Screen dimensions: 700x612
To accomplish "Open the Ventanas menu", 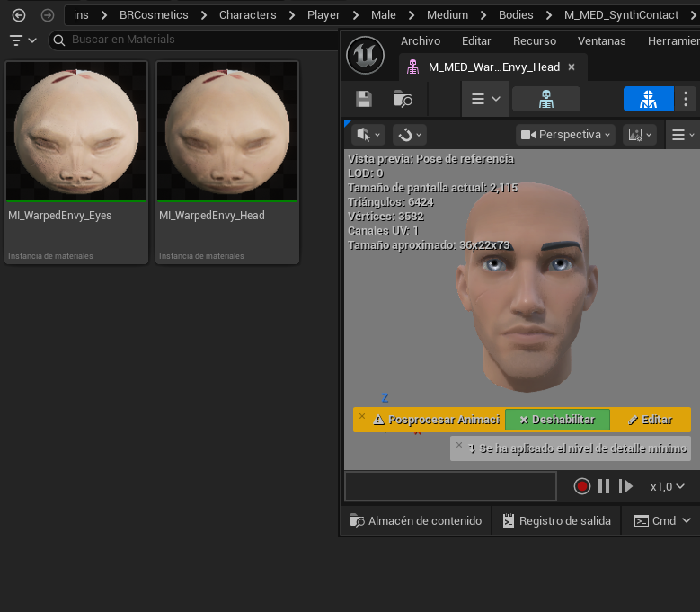I will point(601,41).
